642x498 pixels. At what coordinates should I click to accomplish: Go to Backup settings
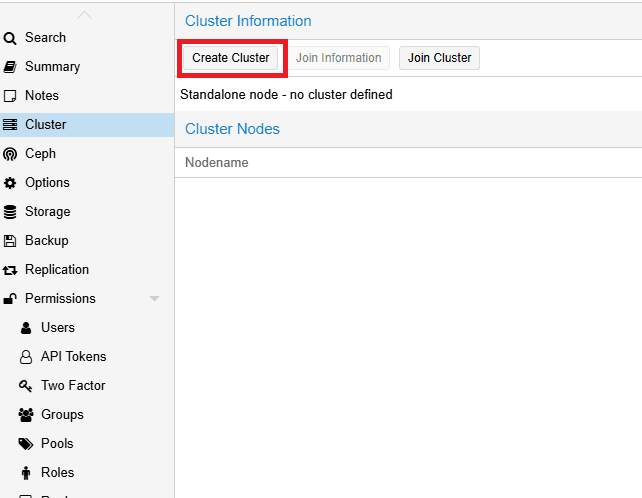pos(47,240)
